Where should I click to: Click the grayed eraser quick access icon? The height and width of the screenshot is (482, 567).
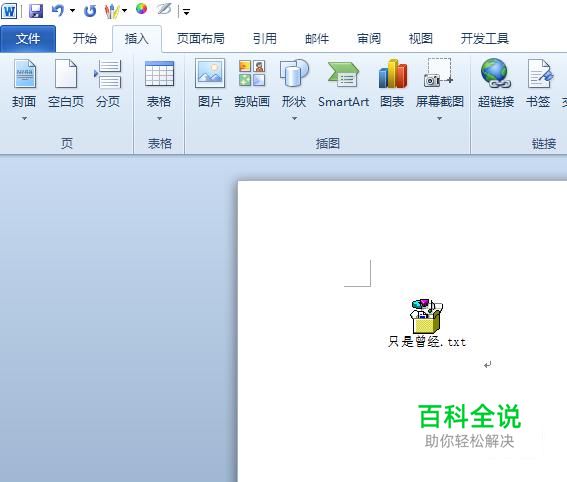click(164, 9)
